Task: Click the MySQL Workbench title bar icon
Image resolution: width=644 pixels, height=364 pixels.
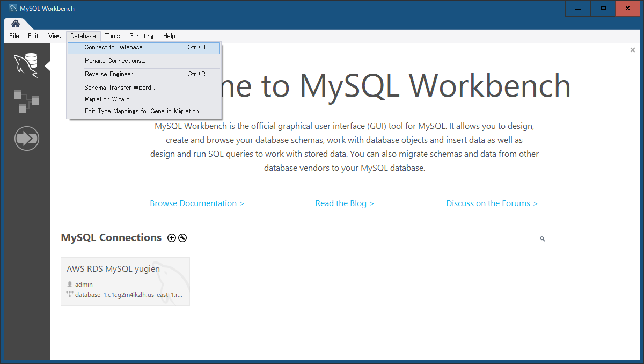Action: coord(13,9)
